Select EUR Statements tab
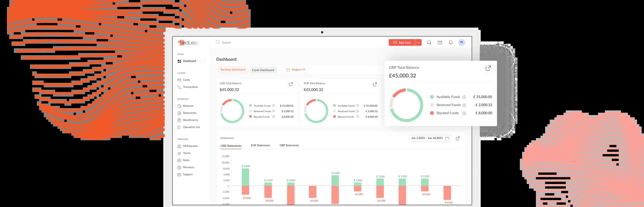The width and height of the screenshot is (644, 207). 260,145
